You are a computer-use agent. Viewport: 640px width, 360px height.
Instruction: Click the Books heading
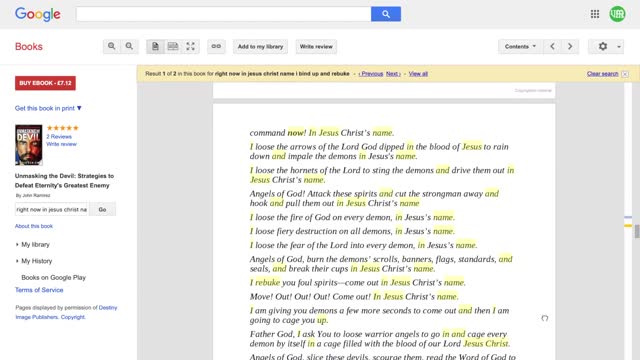click(29, 47)
